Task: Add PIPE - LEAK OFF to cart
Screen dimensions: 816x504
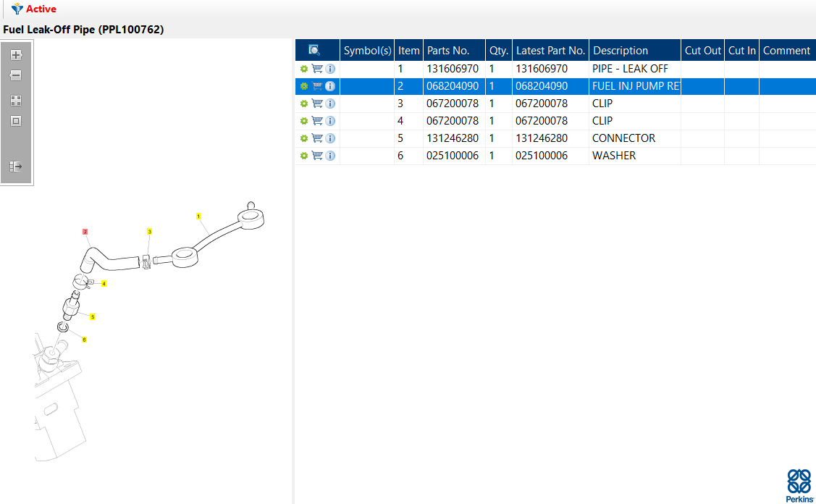Action: click(x=317, y=69)
